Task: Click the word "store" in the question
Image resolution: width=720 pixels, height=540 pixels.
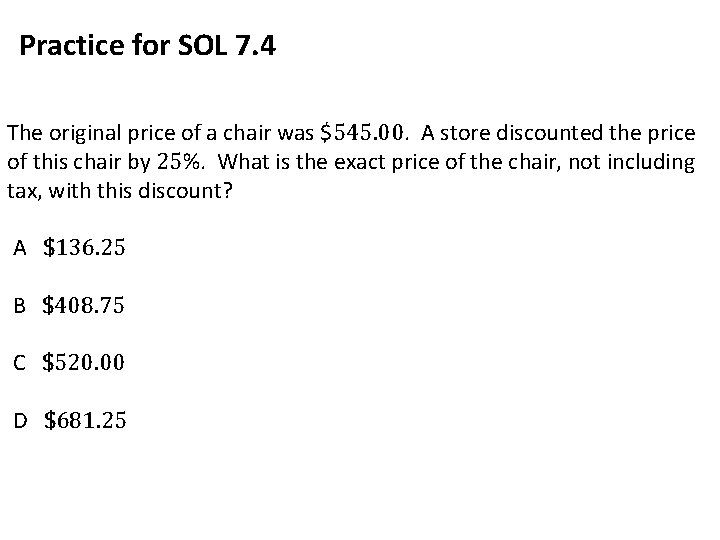Action: [x=463, y=132]
